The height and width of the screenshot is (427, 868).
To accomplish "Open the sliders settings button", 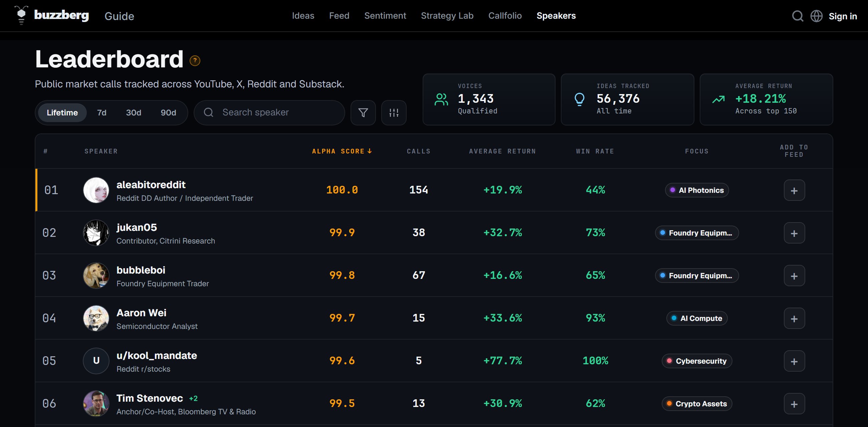I will (x=394, y=112).
